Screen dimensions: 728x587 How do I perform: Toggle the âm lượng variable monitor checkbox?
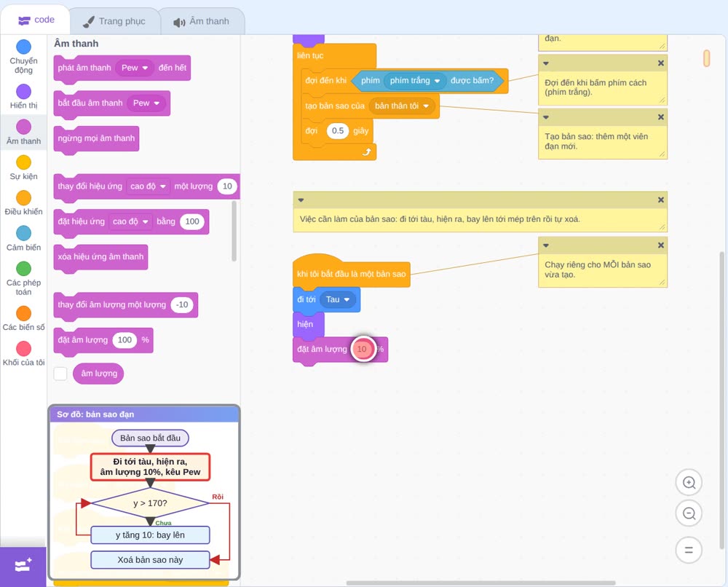point(60,374)
